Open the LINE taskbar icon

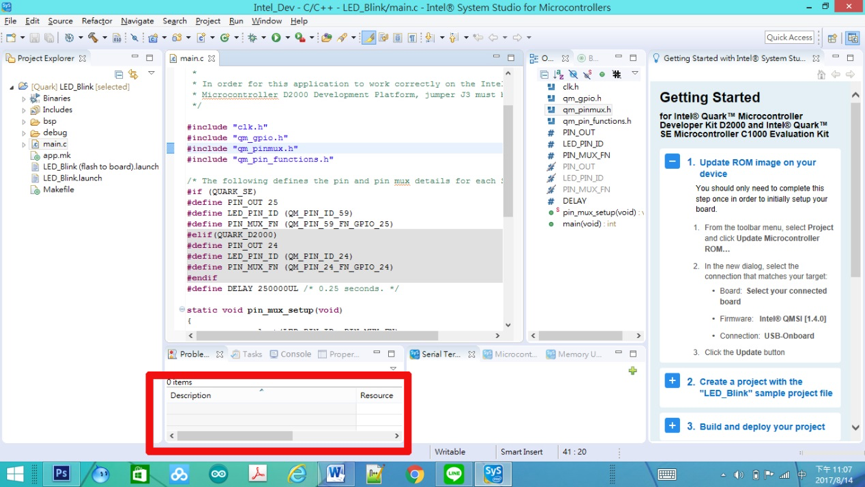(454, 473)
